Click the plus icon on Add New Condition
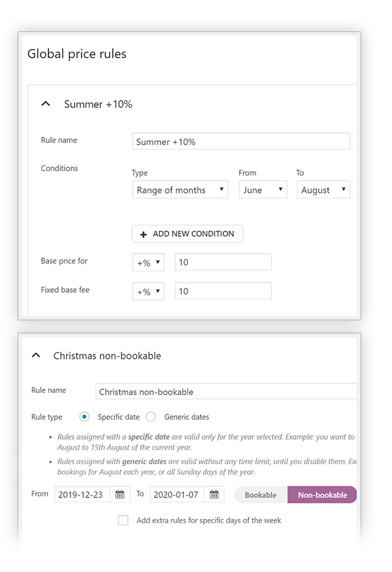The height and width of the screenshot is (572, 392). pyautogui.click(x=144, y=235)
